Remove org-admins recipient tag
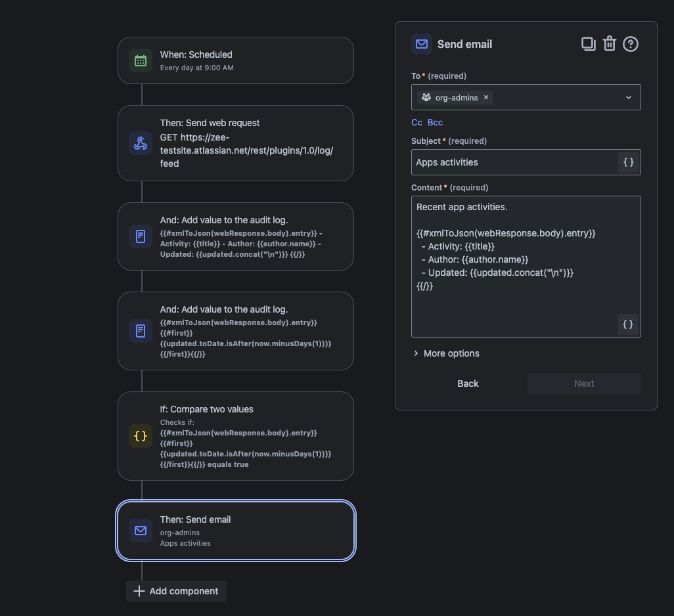The image size is (674, 616). [486, 97]
